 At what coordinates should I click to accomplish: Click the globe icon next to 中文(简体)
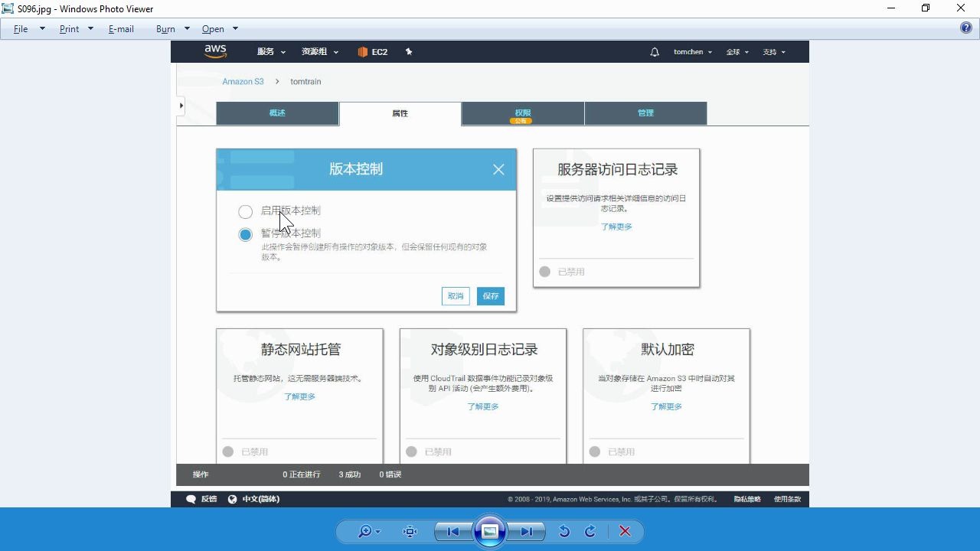(232, 498)
